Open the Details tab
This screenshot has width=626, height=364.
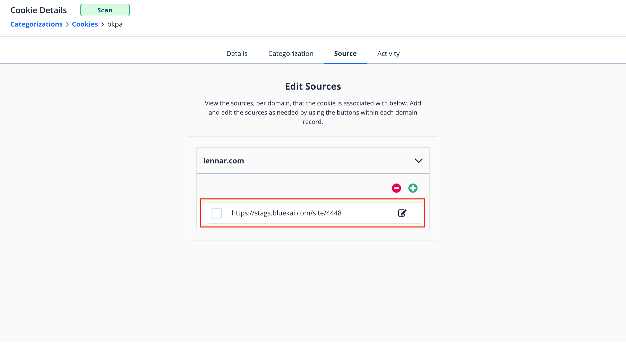click(x=237, y=54)
